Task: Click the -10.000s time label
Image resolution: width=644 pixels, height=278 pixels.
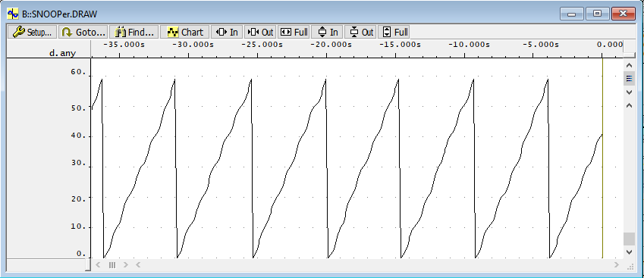Action: pos(469,44)
